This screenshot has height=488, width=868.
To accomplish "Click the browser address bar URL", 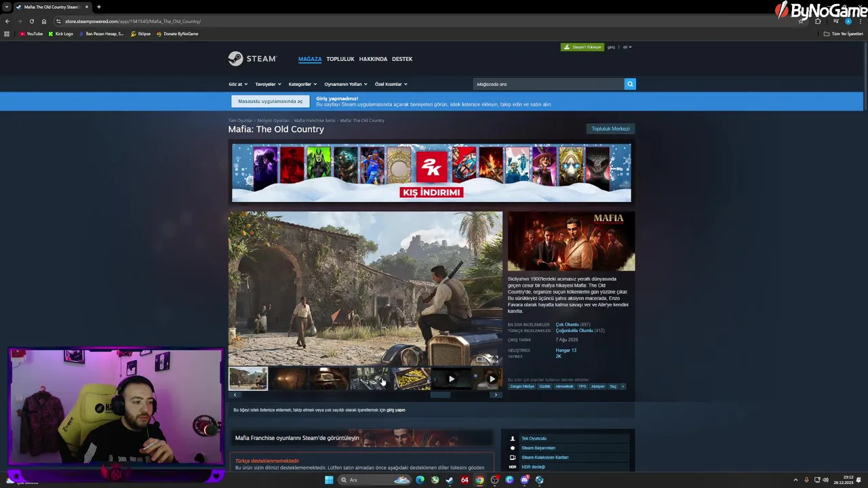I will point(133,21).
